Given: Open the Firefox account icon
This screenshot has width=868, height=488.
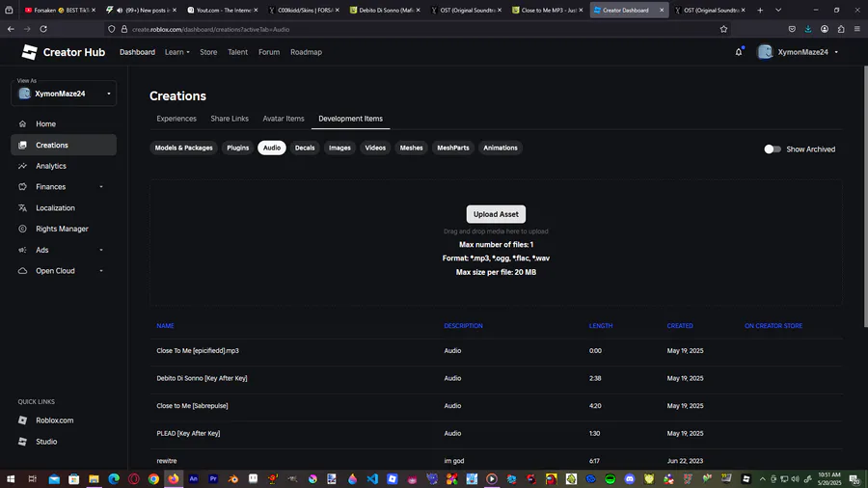Looking at the screenshot, I should (x=825, y=29).
